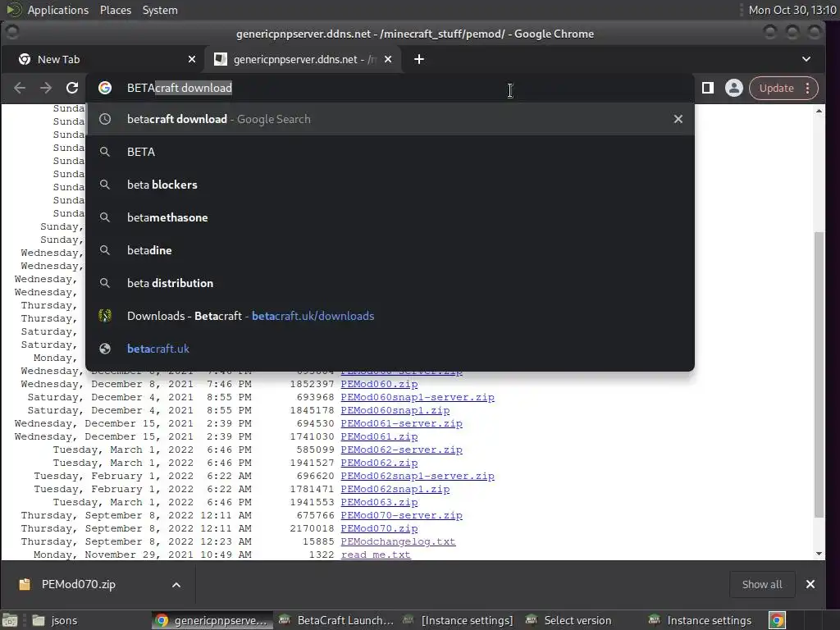Screen dimensions: 840x630
Task: Open the side panel icon
Action: tap(708, 88)
